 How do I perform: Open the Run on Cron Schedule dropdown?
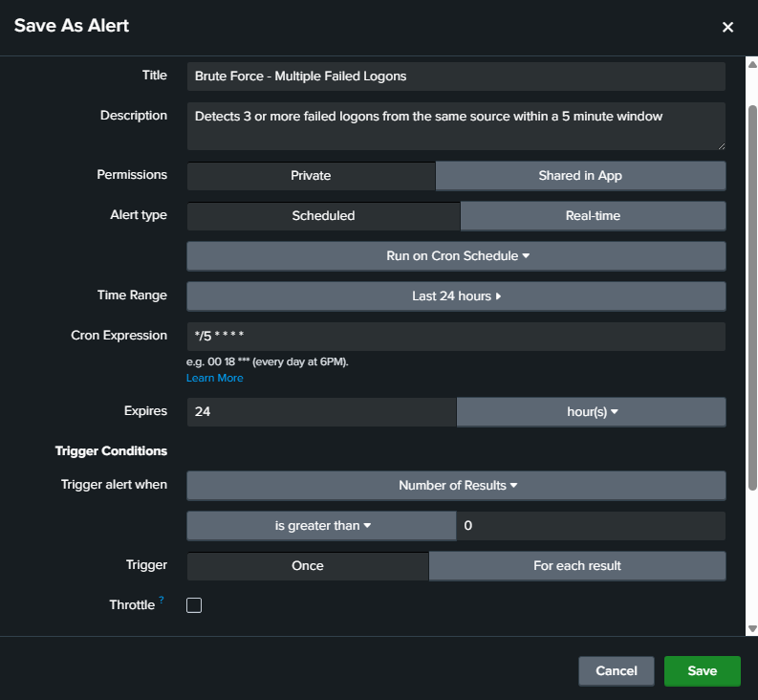(456, 256)
